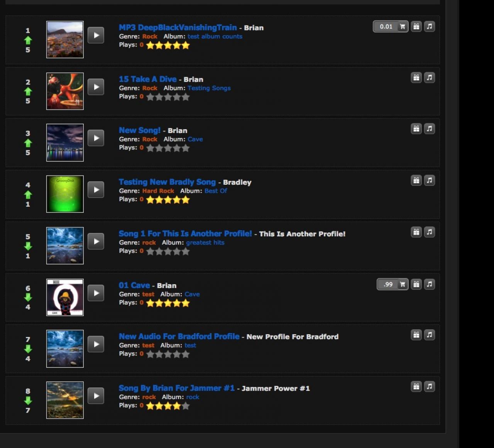Click the gift icon for Song 1 For This Is Another Profile!
The image size is (494, 448).
[416, 232]
